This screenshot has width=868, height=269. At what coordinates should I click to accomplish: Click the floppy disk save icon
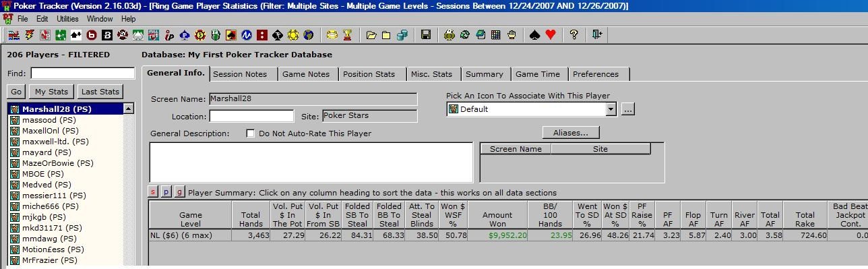coord(426,35)
